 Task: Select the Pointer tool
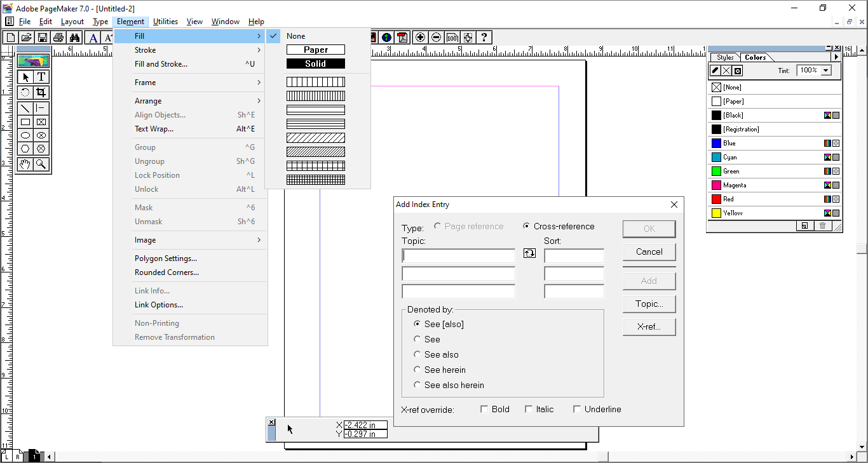point(24,77)
